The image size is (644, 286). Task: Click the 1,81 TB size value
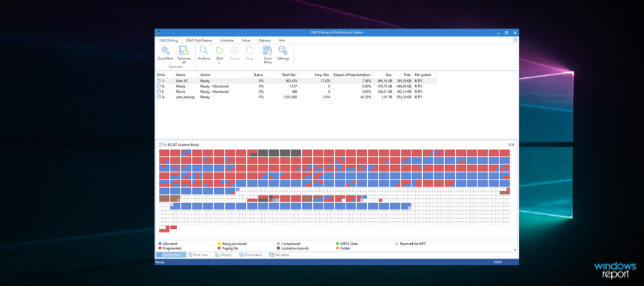386,97
